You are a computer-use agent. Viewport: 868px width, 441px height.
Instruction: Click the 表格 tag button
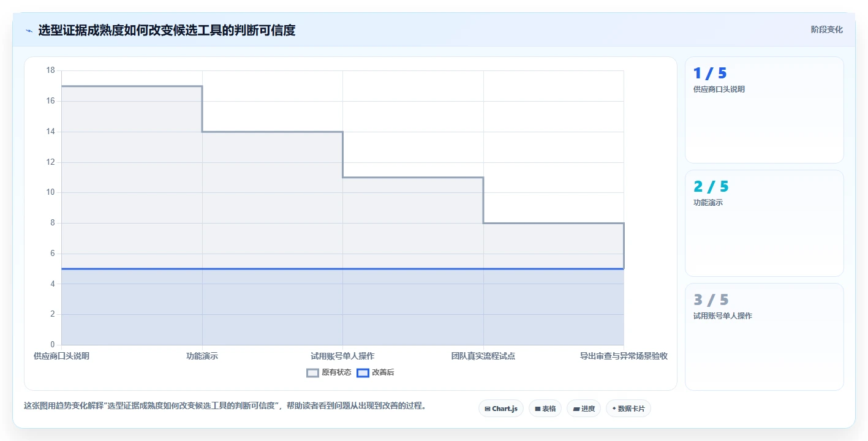click(545, 409)
